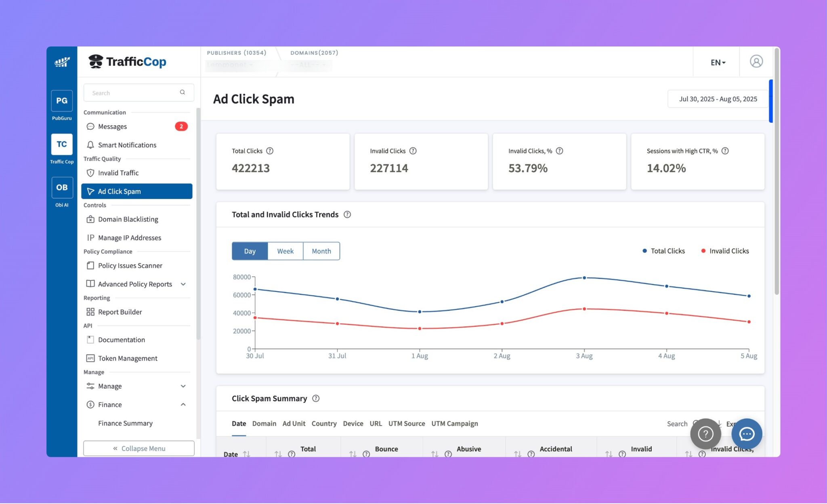Switch chart granularity to Month
This screenshot has height=504, width=827.
click(x=321, y=251)
